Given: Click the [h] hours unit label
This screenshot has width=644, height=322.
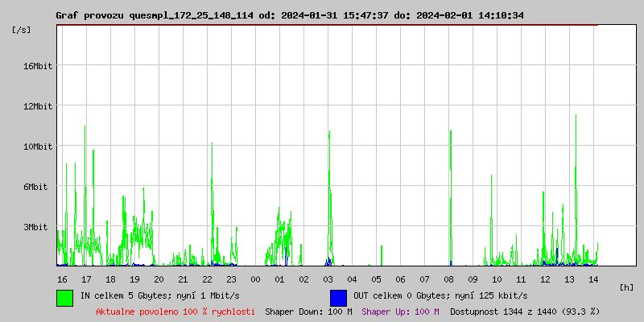Looking at the screenshot, I should click(626, 287).
